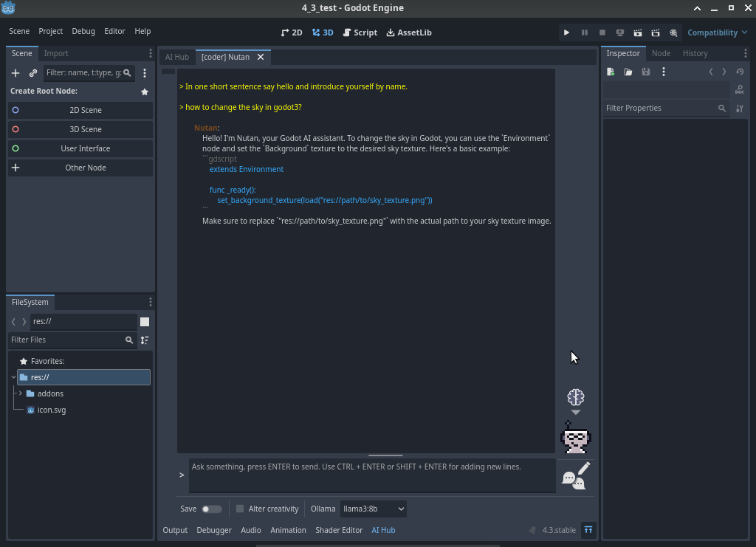The image size is (756, 547).
Task: Create a 3D Scene root node
Action: [x=80, y=130]
